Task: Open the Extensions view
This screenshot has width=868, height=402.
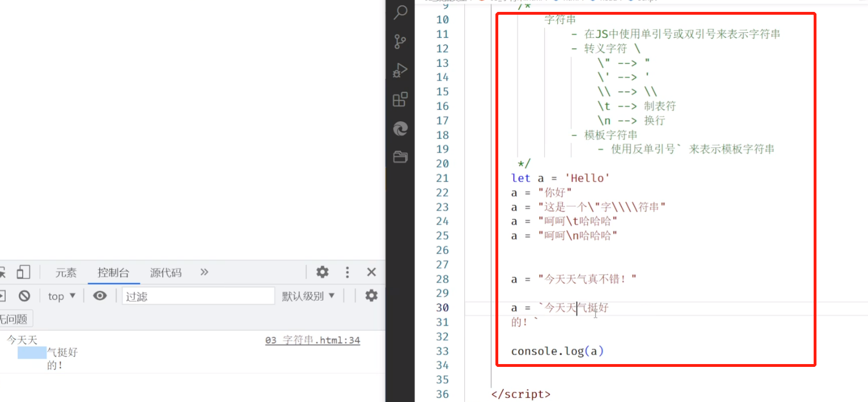Action: pos(400,100)
